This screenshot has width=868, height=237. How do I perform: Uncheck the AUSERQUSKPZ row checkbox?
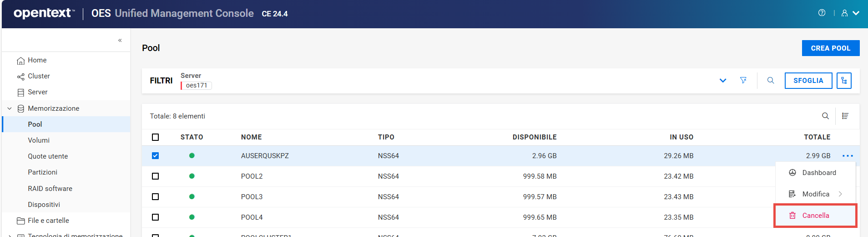pos(155,156)
